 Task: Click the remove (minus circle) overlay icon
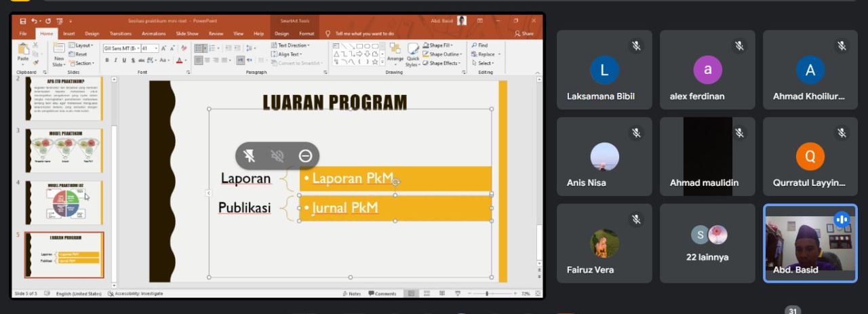305,156
